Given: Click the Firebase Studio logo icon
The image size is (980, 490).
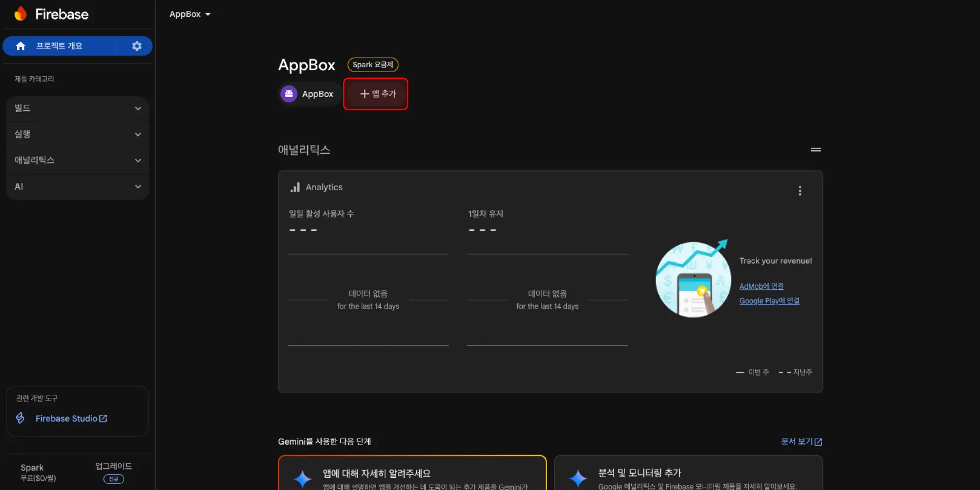Looking at the screenshot, I should 20,418.
